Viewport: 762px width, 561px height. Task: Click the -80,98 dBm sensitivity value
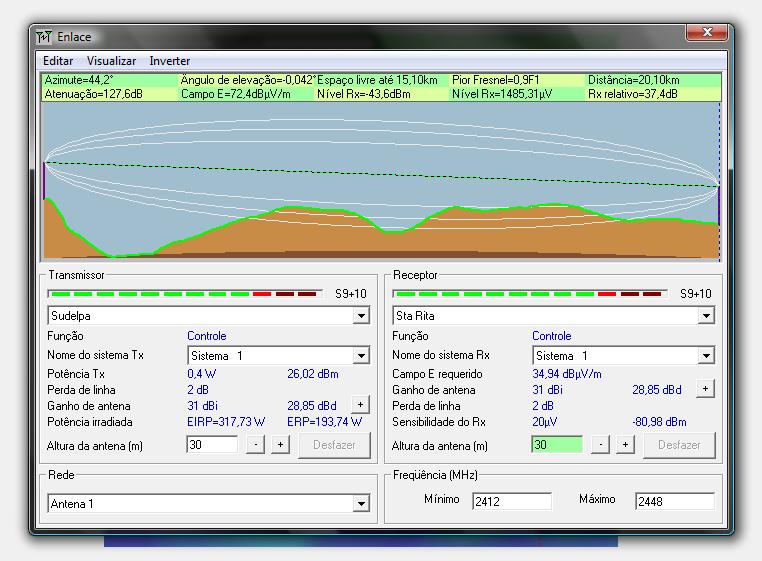[659, 422]
